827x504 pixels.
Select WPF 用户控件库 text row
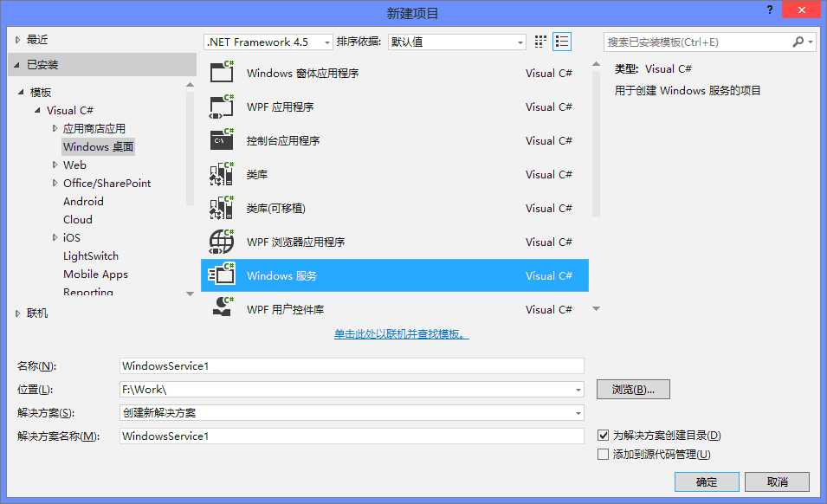tap(395, 309)
